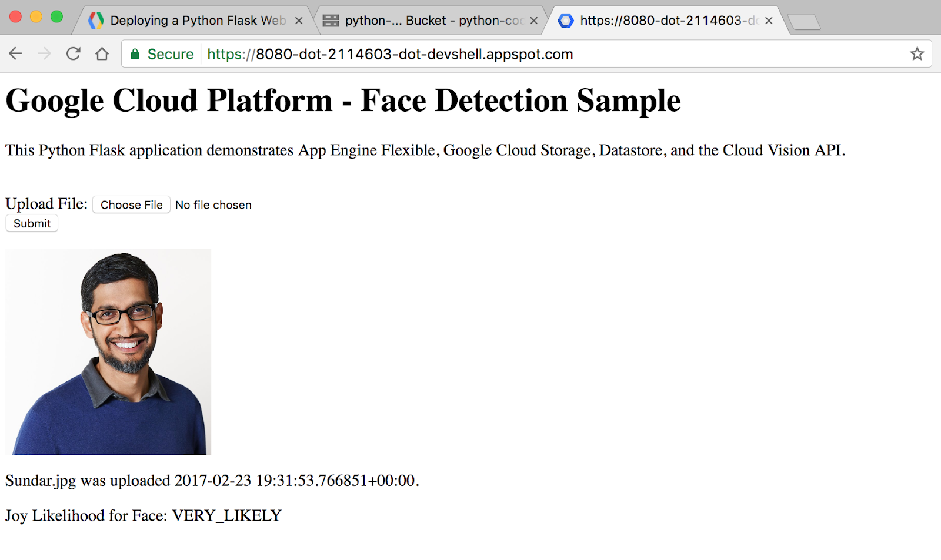Click the Secure padlock icon
Image resolution: width=941 pixels, height=560 pixels.
(136, 53)
